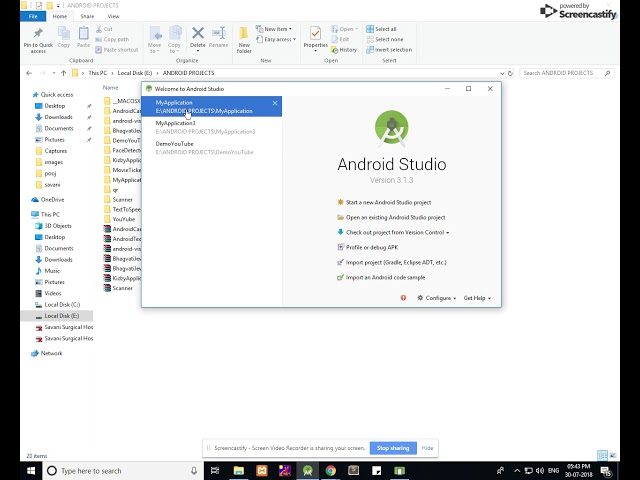Image resolution: width=640 pixels, height=480 pixels.
Task: Click Select none in the ribbon
Action: pyautogui.click(x=384, y=40)
